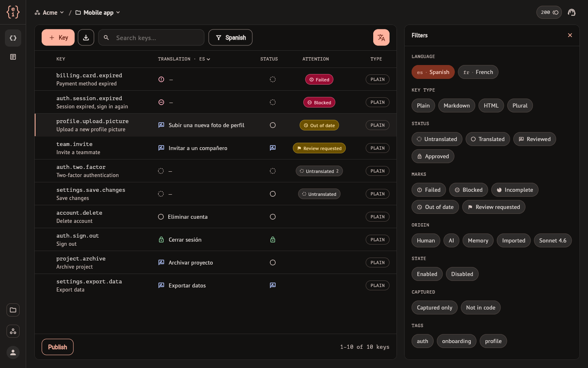The height and width of the screenshot is (368, 588).
Task: Expand the Mobile app project dropdown
Action: (98, 13)
